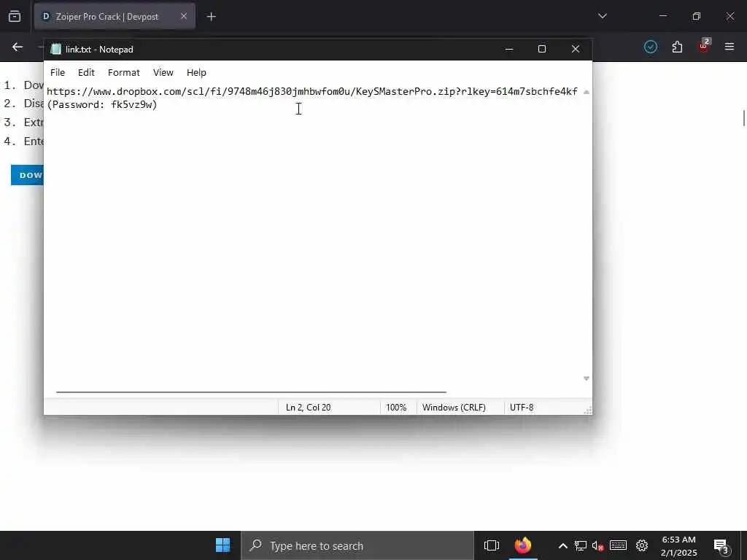Image resolution: width=747 pixels, height=560 pixels.
Task: Click the Firefox taskbar icon
Action: click(x=522, y=545)
